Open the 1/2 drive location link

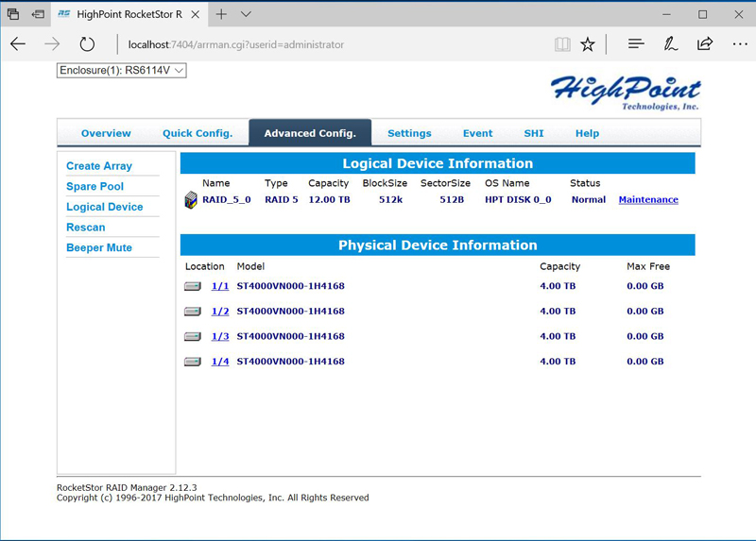(x=220, y=312)
